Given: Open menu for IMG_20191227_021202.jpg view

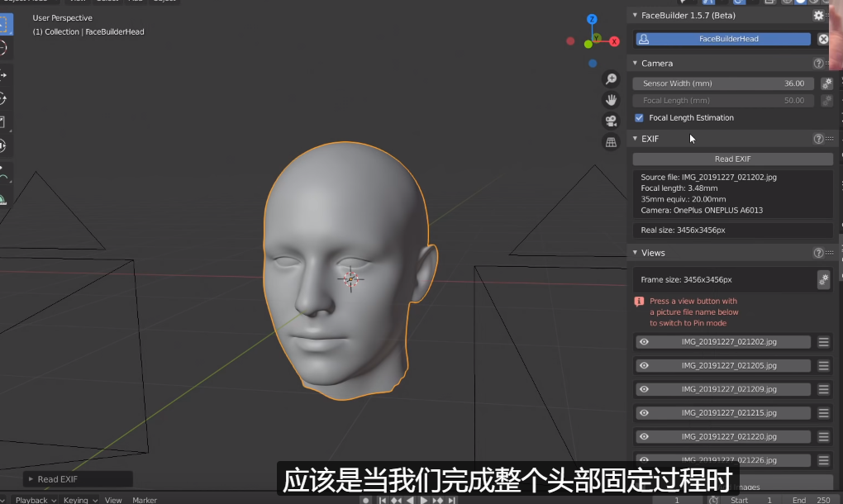Looking at the screenshot, I should 824,342.
